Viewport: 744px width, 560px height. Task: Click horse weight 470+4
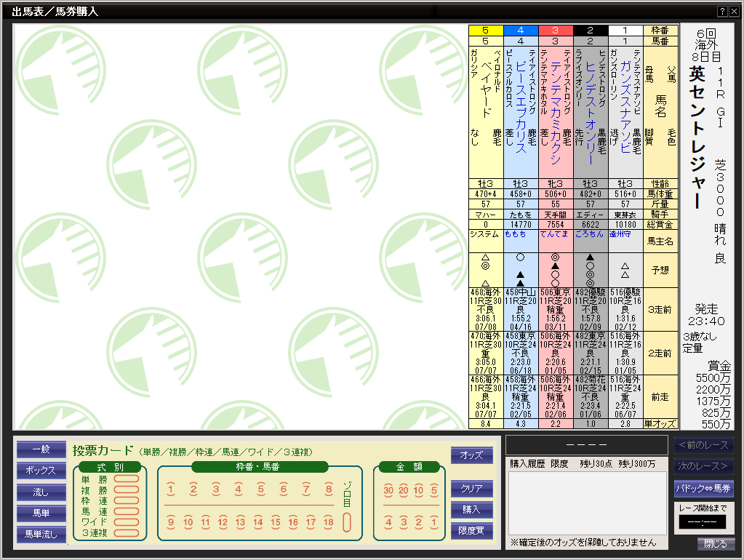486,194
